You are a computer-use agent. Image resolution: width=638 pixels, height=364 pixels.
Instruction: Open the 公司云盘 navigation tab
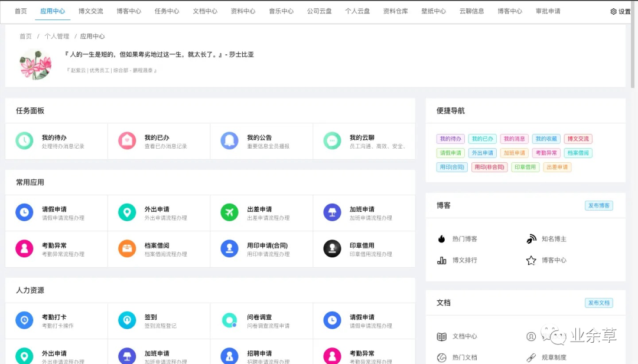[319, 11]
